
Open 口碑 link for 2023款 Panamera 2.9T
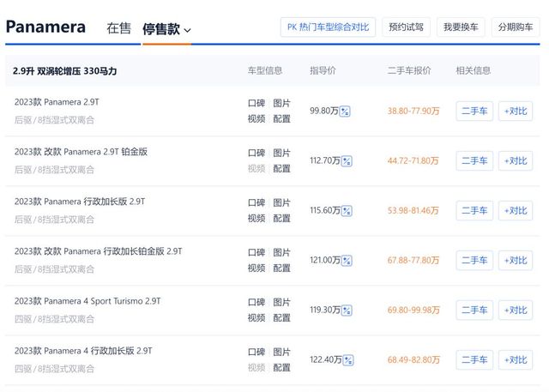pos(256,103)
